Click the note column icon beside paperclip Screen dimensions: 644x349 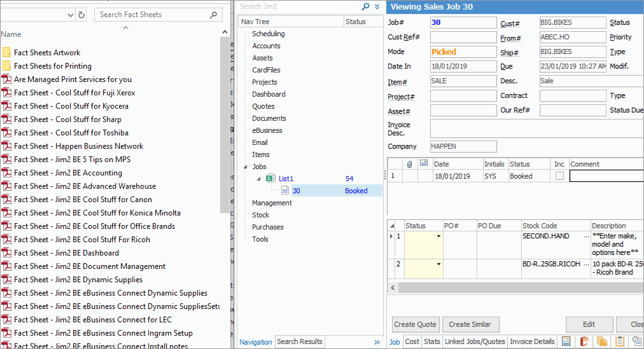pyautogui.click(x=423, y=164)
